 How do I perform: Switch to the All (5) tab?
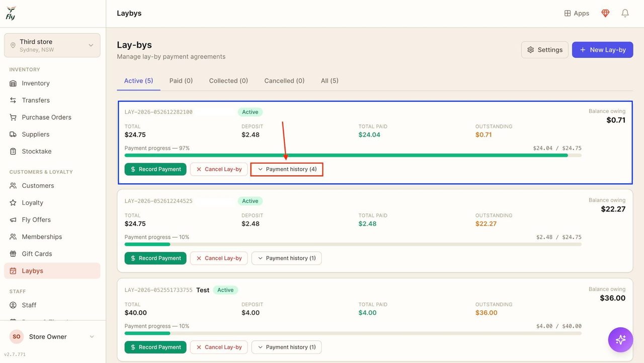(330, 81)
